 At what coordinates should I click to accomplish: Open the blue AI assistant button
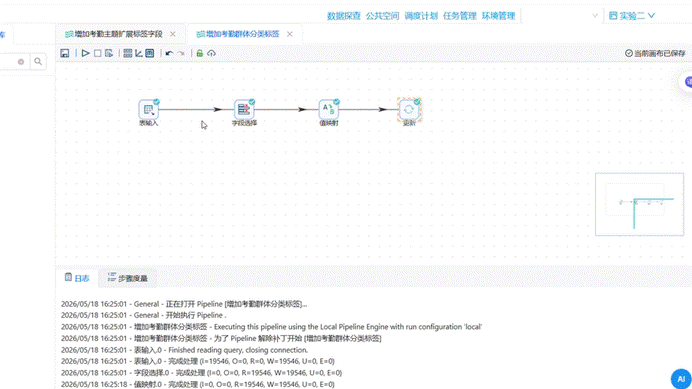pyautogui.click(x=681, y=379)
